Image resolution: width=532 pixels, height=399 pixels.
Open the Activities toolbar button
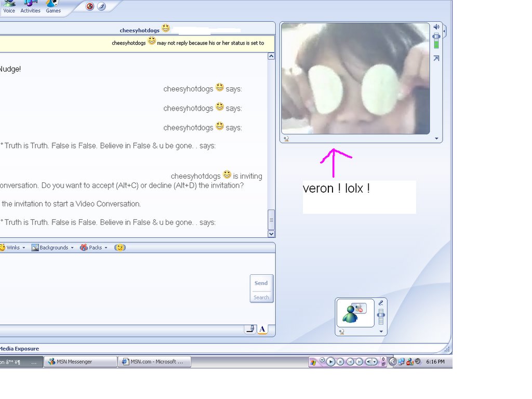click(x=30, y=7)
